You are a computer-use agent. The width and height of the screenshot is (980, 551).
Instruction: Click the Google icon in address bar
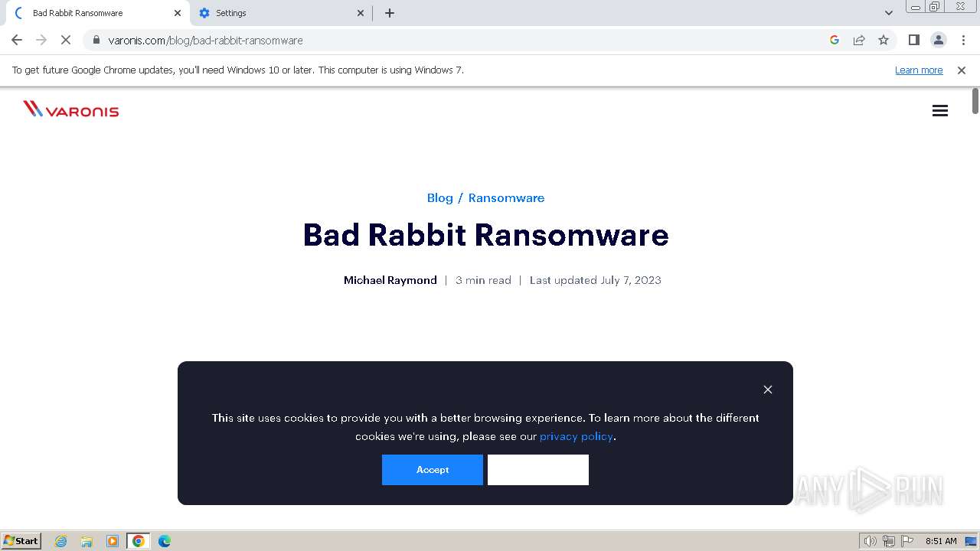(x=835, y=40)
